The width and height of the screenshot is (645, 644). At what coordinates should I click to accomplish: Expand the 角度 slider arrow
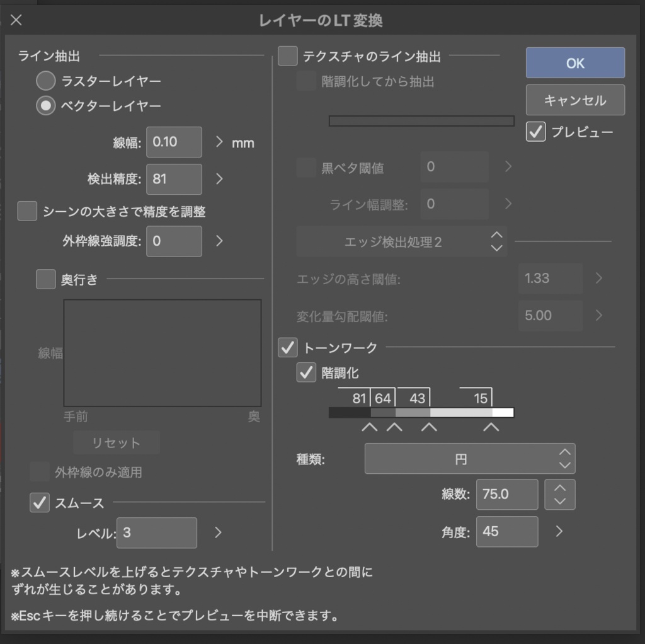point(558,531)
